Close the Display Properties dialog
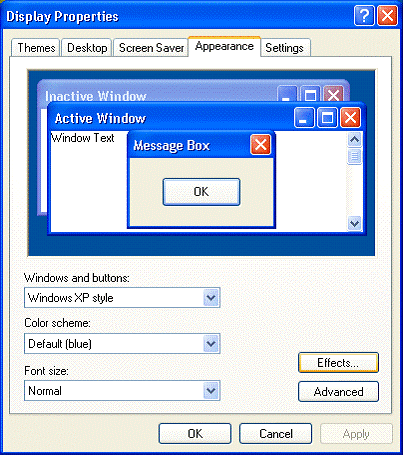This screenshot has height=457, width=407. [387, 16]
